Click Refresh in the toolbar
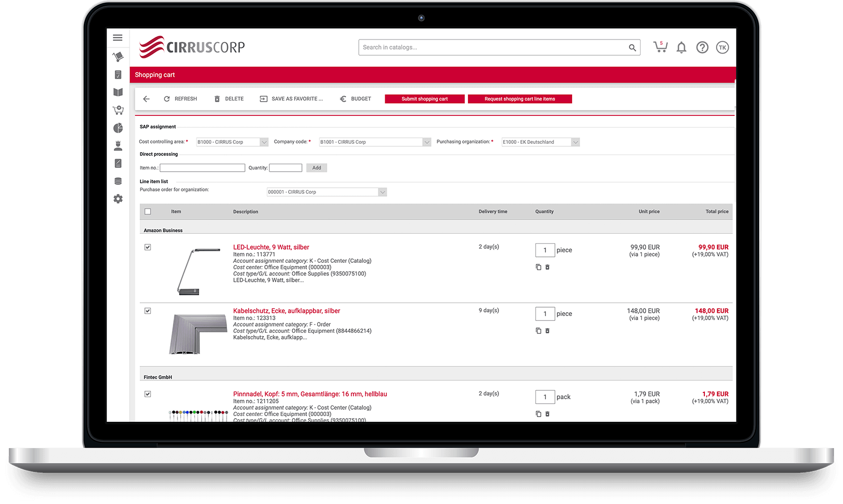 [x=180, y=99]
